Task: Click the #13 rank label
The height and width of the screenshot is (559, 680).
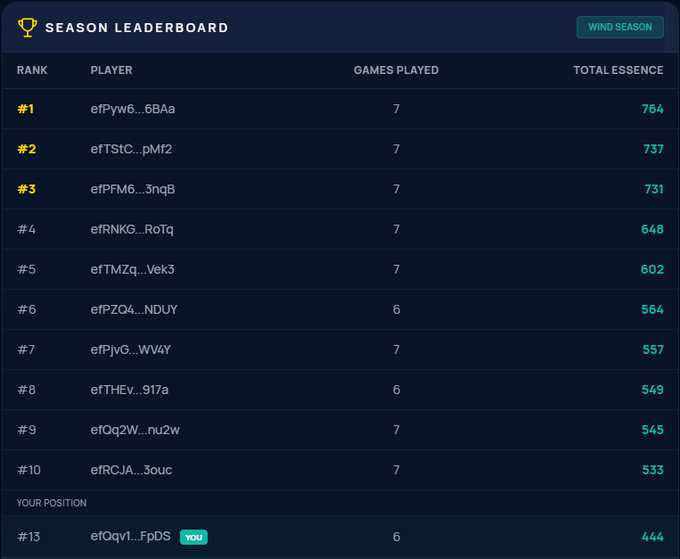Action: [x=29, y=537]
